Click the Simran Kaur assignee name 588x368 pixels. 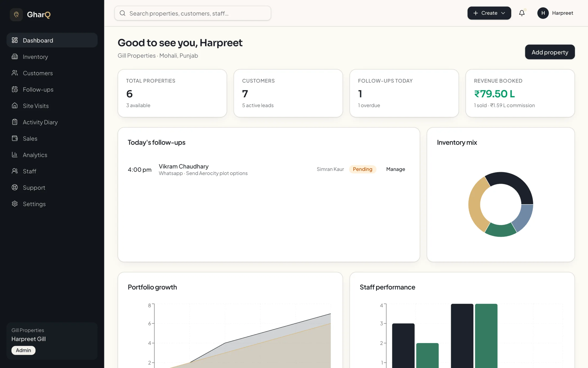coord(330,169)
